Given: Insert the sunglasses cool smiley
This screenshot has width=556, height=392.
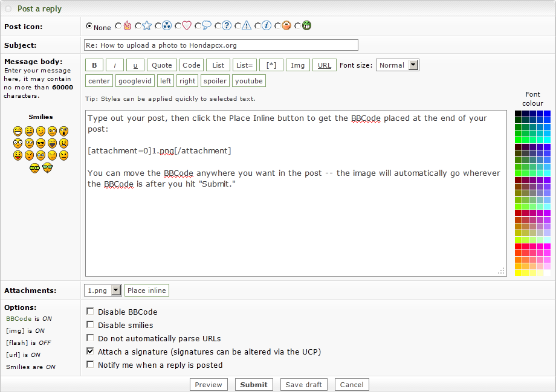Looking at the screenshot, I should pos(40,143).
